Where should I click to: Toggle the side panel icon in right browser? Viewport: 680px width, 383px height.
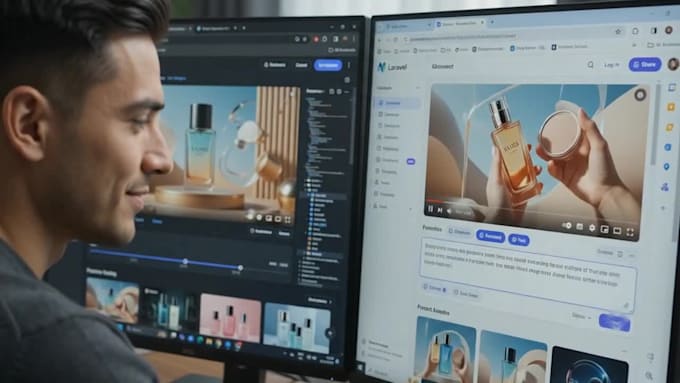[x=654, y=30]
